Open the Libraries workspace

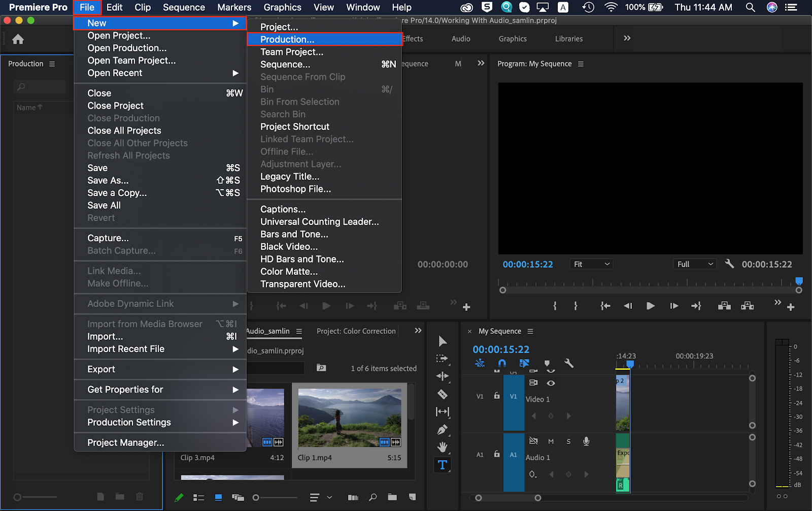click(x=569, y=39)
